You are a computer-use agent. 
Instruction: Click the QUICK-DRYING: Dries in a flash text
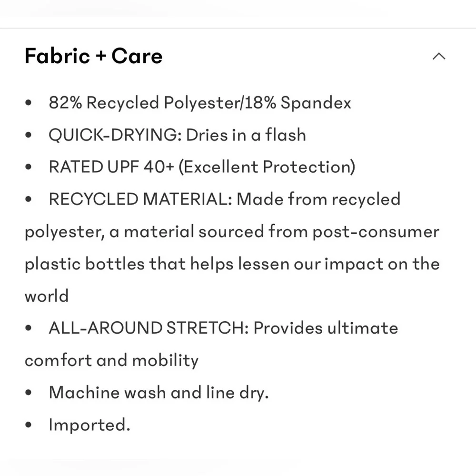[177, 135]
